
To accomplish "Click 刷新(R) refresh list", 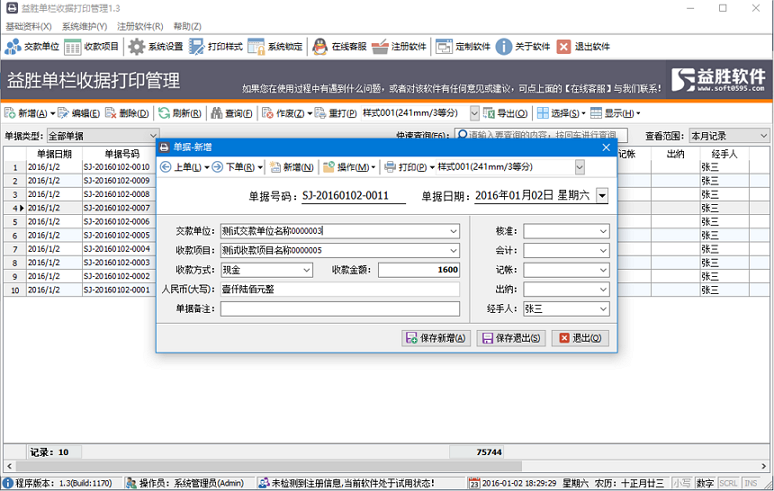I will (x=180, y=113).
